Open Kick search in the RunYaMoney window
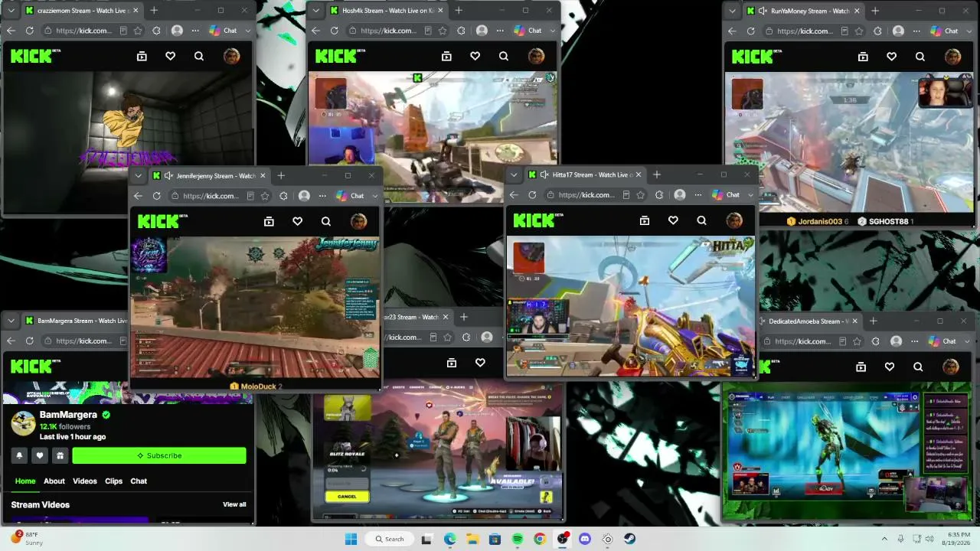Screen dimensions: 980x551 (920, 56)
